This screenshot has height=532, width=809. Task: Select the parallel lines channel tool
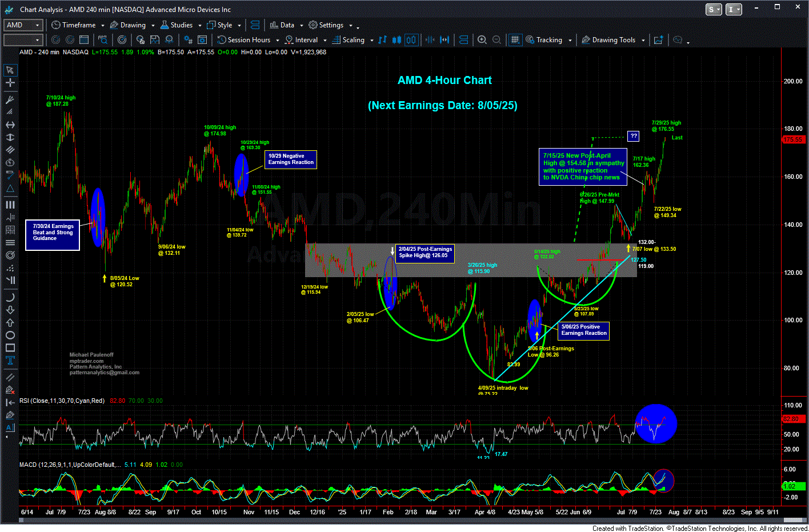tap(10, 377)
